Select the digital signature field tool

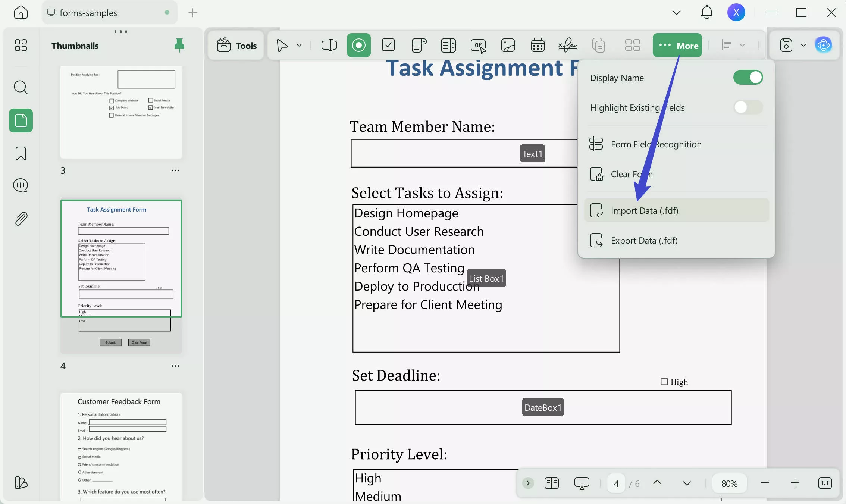pyautogui.click(x=567, y=46)
